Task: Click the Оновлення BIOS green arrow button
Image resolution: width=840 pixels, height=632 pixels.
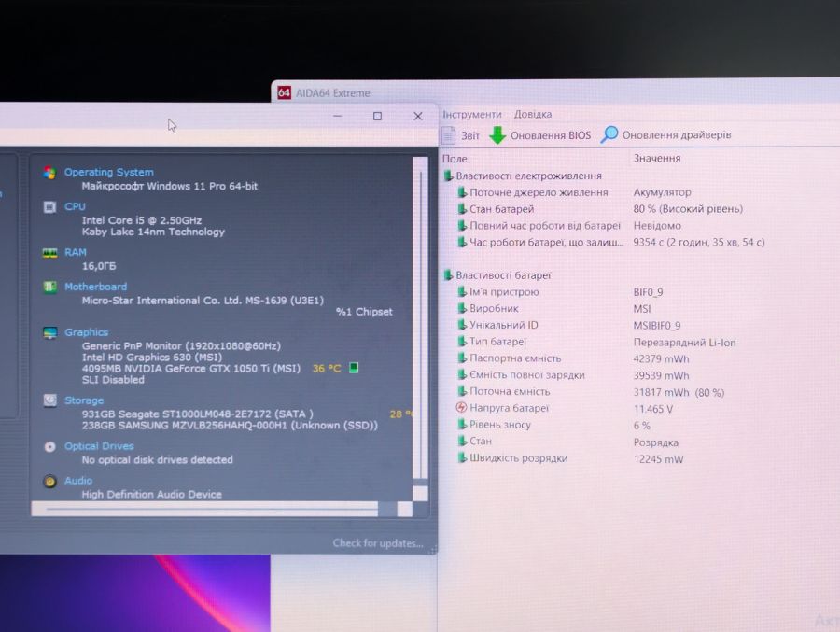Action: 540,135
